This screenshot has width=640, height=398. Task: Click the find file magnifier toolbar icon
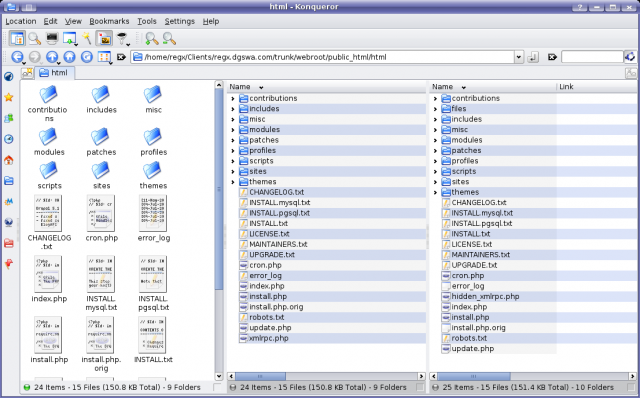click(35, 39)
